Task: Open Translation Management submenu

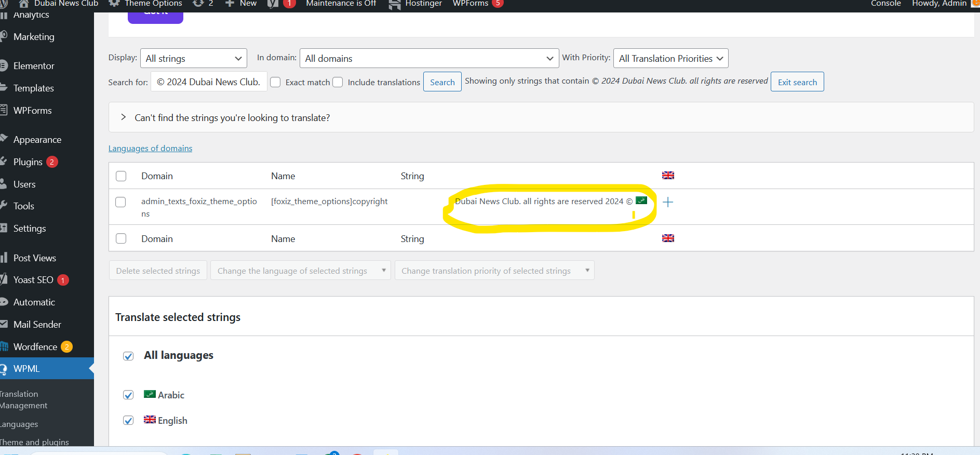Action: pyautogui.click(x=23, y=399)
